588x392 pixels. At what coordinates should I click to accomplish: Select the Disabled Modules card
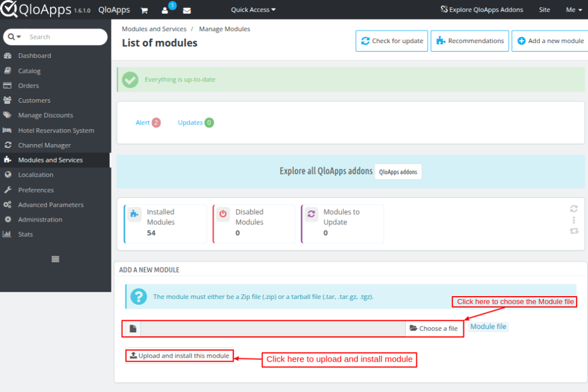pos(254,224)
